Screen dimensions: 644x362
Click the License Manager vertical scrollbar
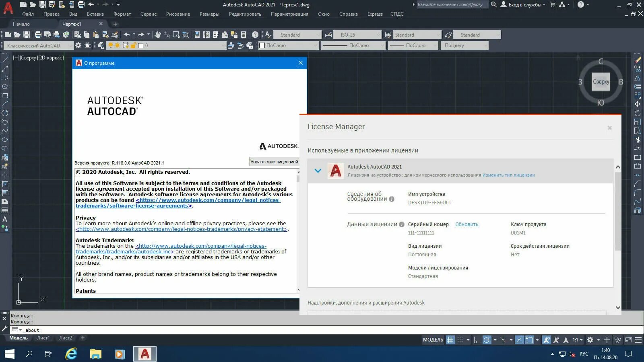(x=618, y=211)
